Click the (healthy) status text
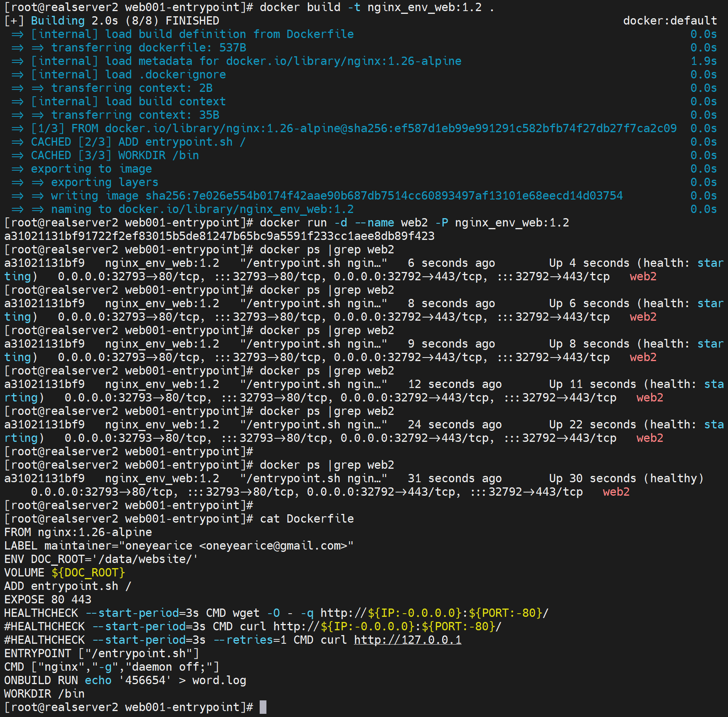728x717 pixels. click(673, 478)
